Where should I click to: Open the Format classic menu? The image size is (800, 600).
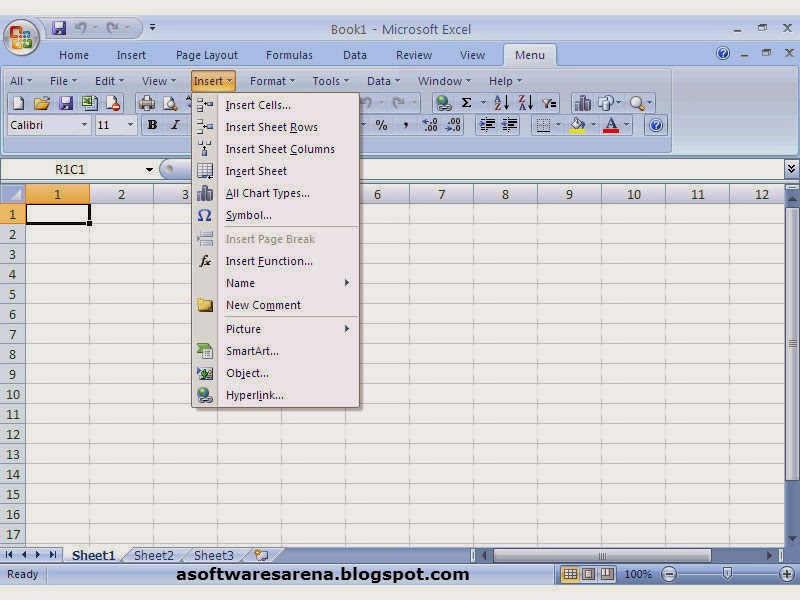coord(272,81)
